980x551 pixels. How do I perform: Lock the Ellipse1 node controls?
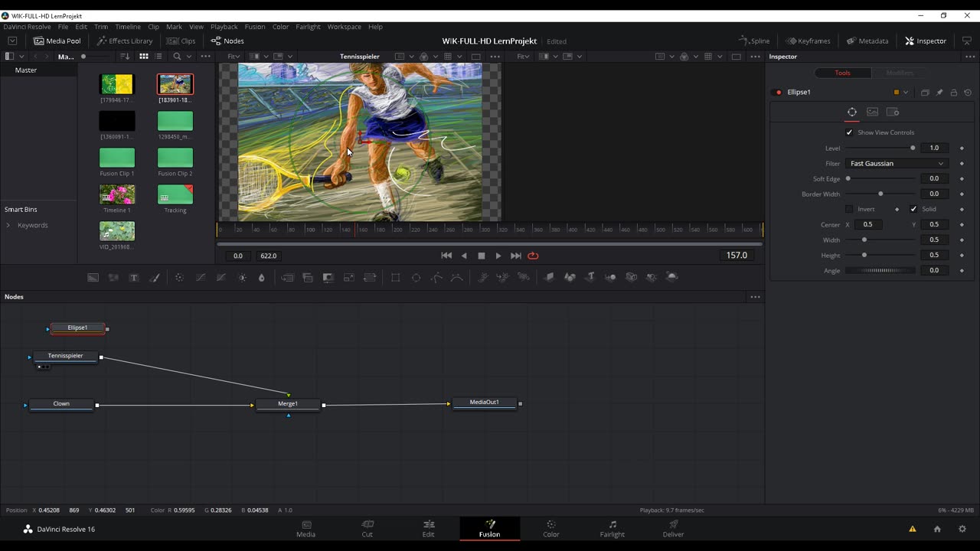coord(953,93)
